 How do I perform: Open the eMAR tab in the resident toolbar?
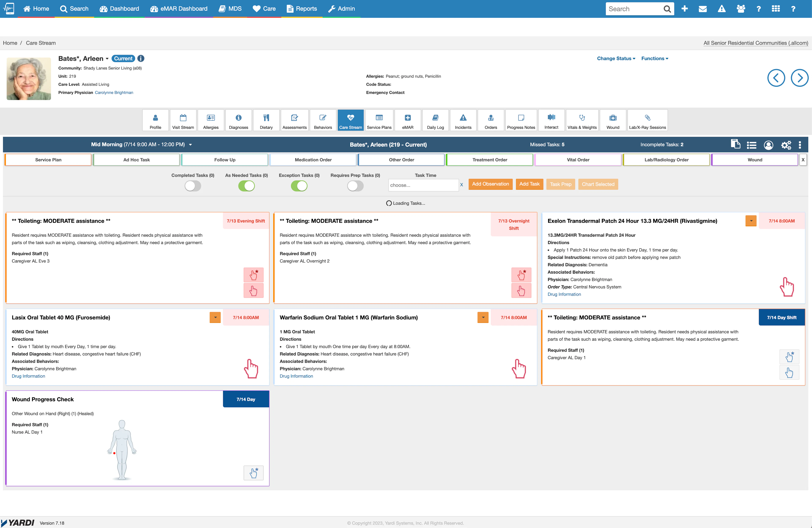click(x=408, y=120)
